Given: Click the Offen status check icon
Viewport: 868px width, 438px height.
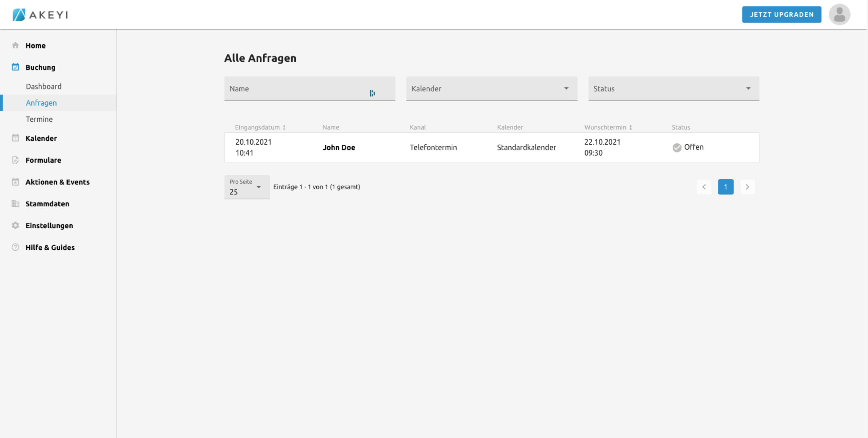Looking at the screenshot, I should click(677, 147).
